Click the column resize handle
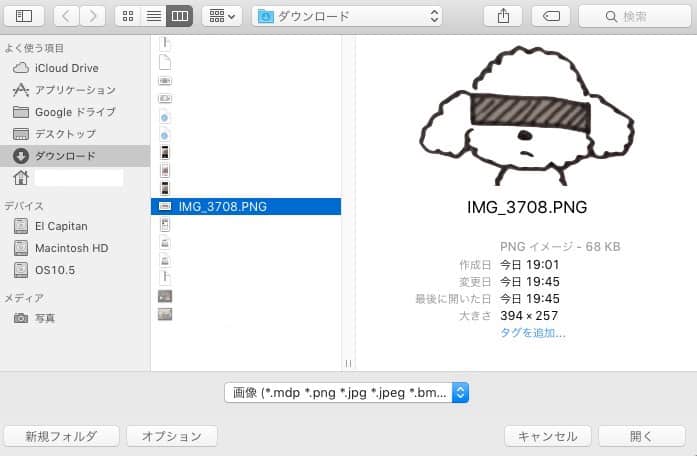 point(348,364)
